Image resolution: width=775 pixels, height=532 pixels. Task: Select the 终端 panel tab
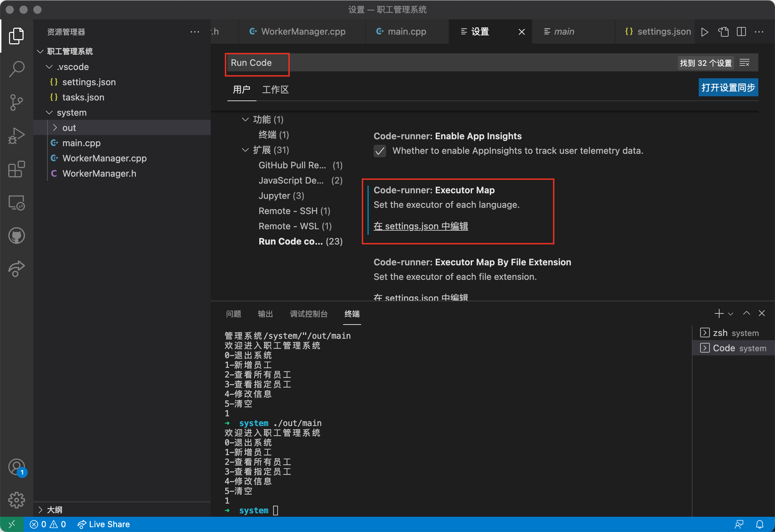[352, 314]
